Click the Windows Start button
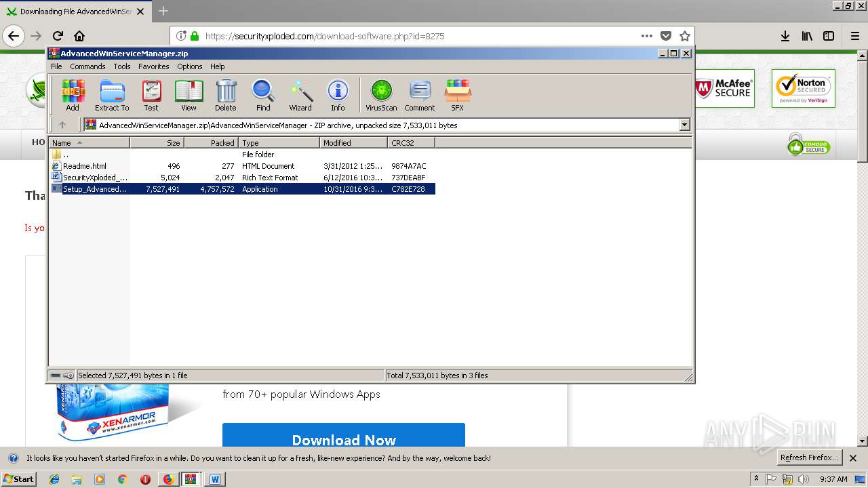This screenshot has width=868, height=488. (18, 479)
